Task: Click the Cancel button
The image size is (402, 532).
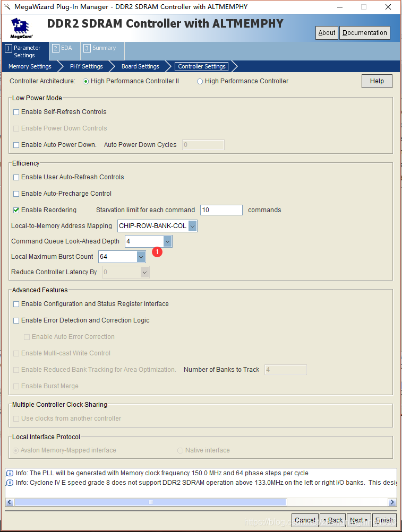Action: click(305, 520)
